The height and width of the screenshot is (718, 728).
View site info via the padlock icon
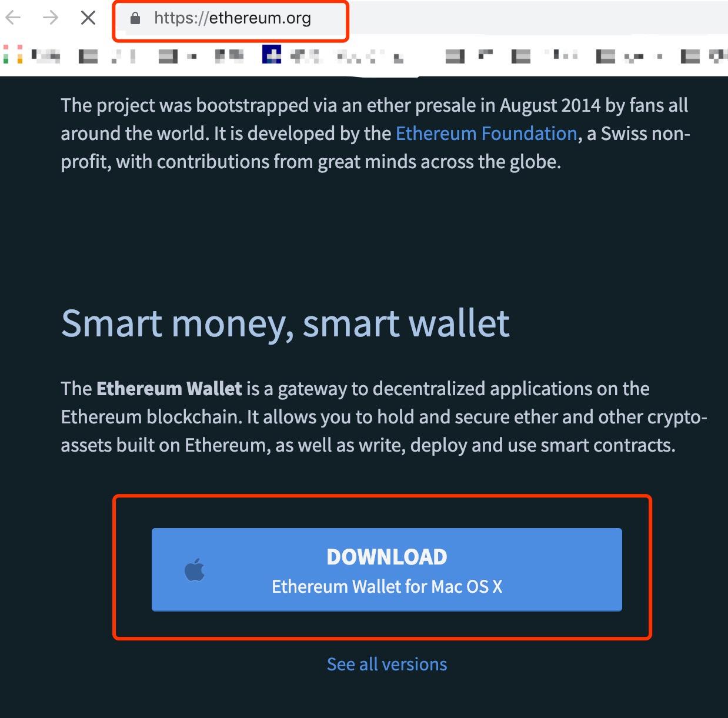pyautogui.click(x=135, y=19)
